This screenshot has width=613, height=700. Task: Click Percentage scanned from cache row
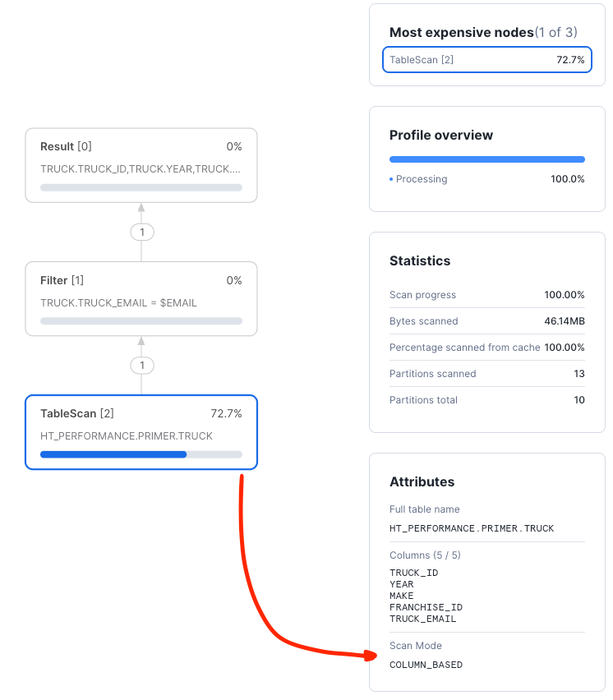(x=486, y=348)
